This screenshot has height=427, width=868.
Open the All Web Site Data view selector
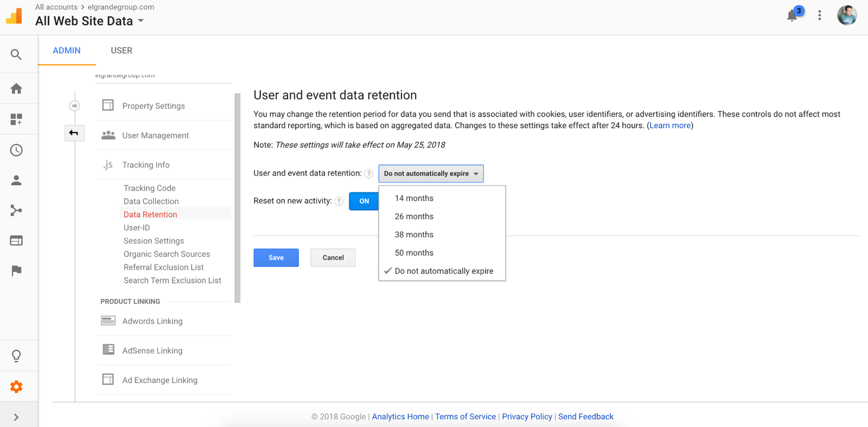tap(90, 21)
